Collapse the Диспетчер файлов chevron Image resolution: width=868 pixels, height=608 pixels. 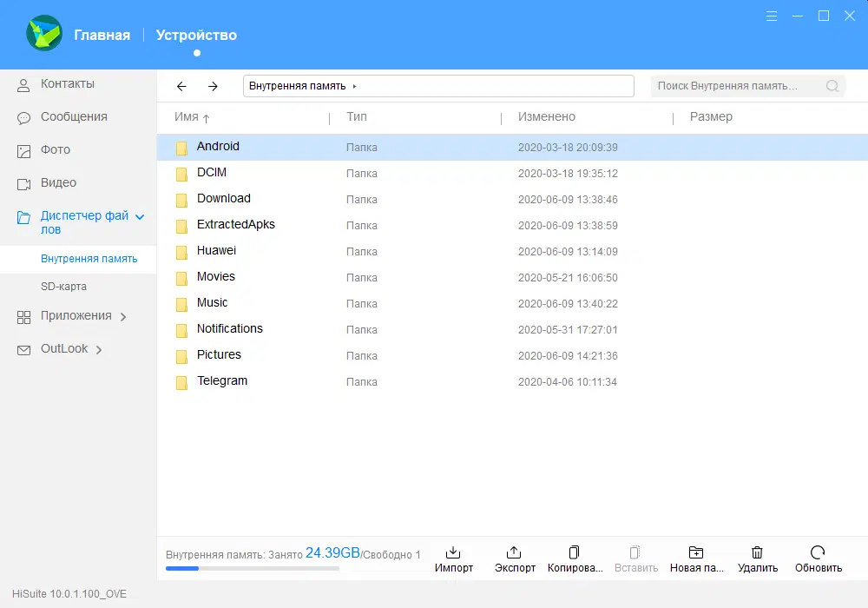(x=140, y=217)
